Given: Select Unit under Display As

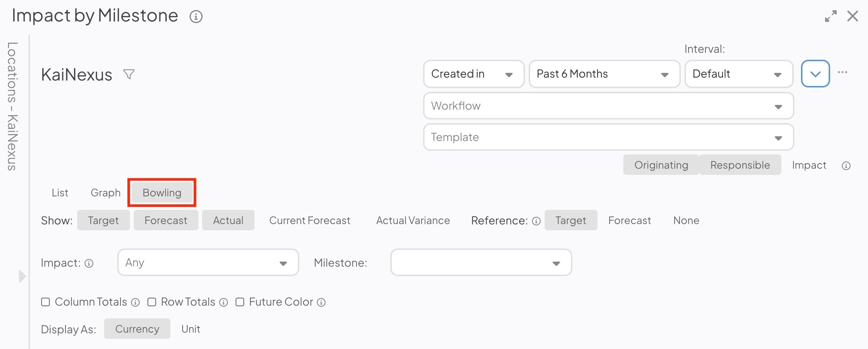Looking at the screenshot, I should pos(191,329).
